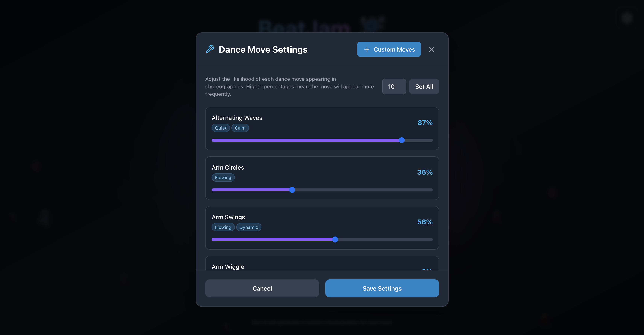This screenshot has height=335, width=644.
Task: Click the Dynamic tag under Arm Swings
Action: (249, 227)
